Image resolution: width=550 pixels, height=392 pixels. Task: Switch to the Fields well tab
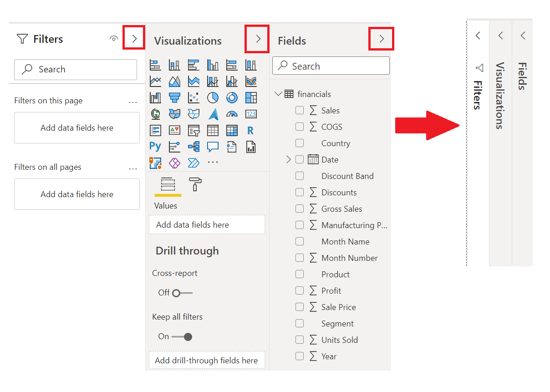pos(168,185)
